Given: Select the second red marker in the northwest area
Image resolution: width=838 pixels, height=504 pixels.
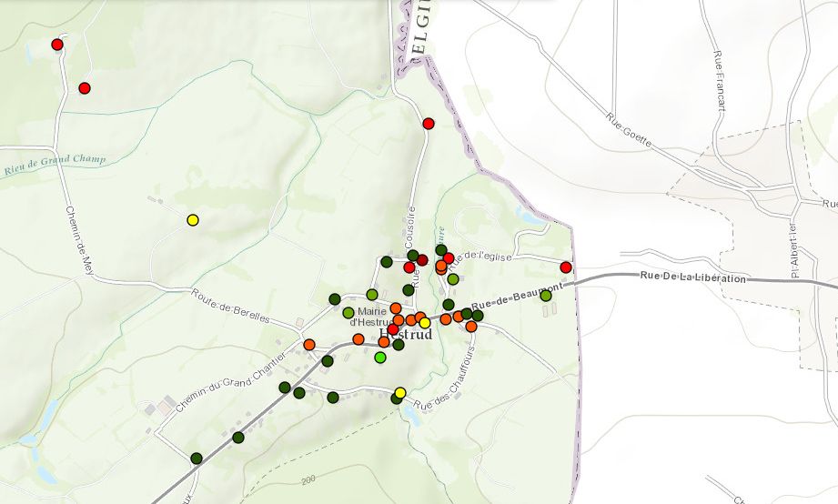Looking at the screenshot, I should [85, 88].
